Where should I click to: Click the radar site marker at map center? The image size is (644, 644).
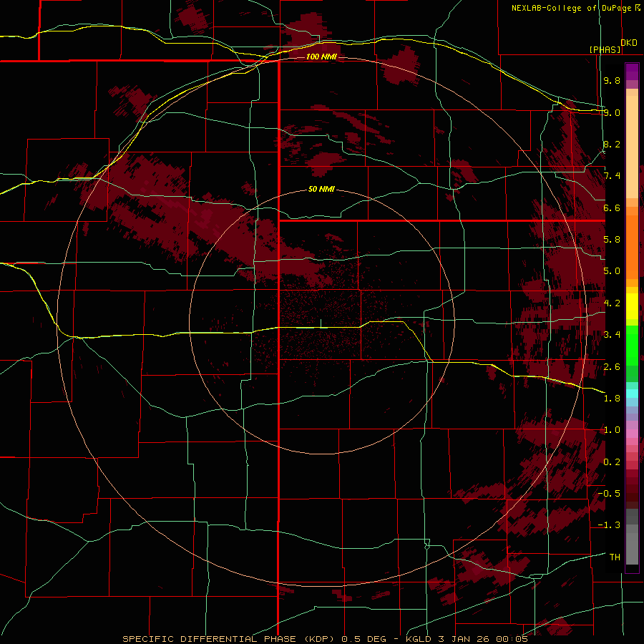click(321, 323)
